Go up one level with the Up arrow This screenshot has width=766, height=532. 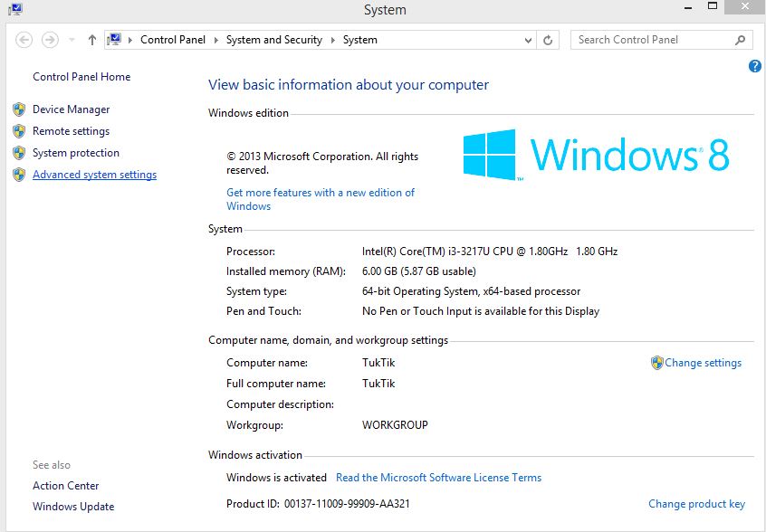tap(91, 40)
